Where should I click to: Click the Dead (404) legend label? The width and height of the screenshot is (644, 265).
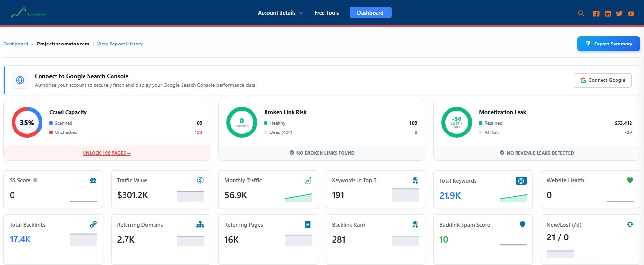point(281,132)
